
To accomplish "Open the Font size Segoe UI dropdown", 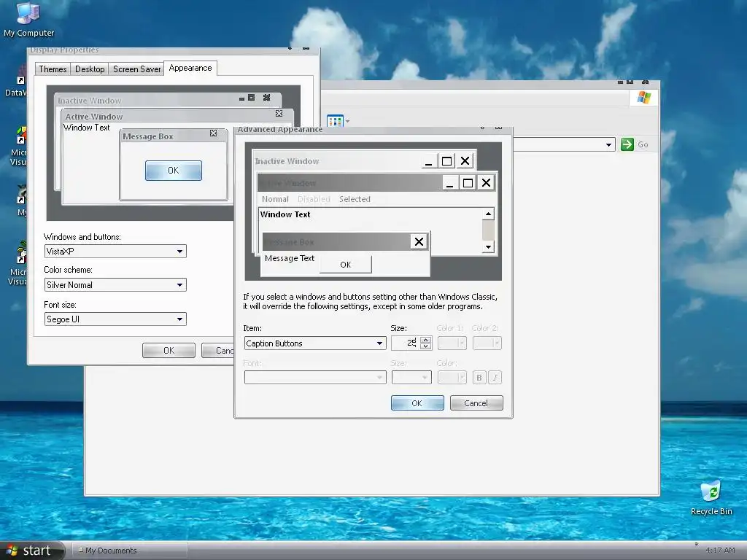I will 115,319.
